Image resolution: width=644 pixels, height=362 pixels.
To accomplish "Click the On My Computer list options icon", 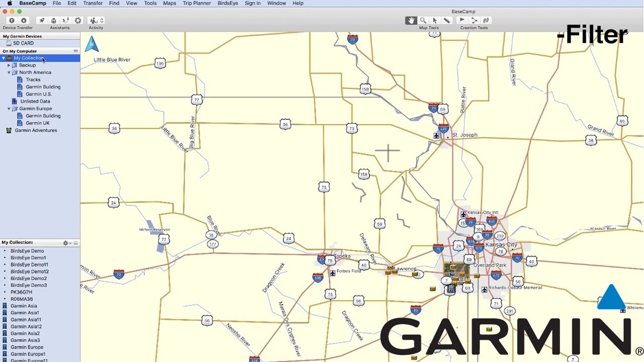I will (x=76, y=51).
